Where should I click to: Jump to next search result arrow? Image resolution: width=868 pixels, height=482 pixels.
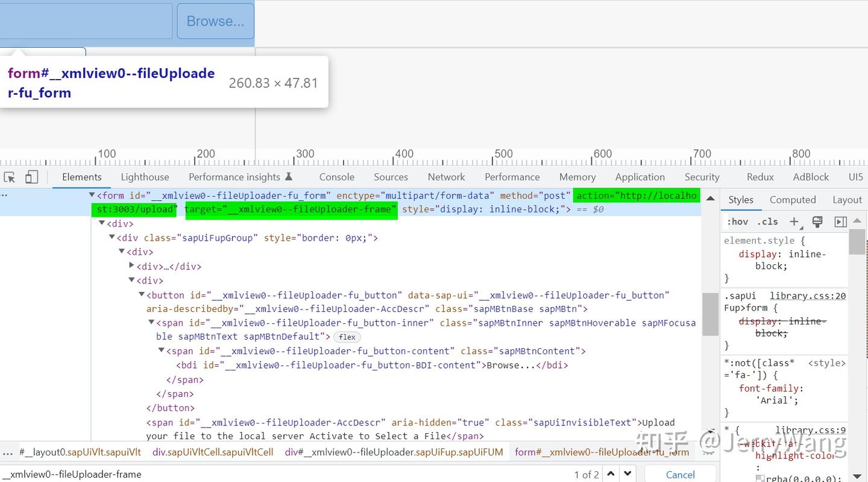(x=627, y=474)
